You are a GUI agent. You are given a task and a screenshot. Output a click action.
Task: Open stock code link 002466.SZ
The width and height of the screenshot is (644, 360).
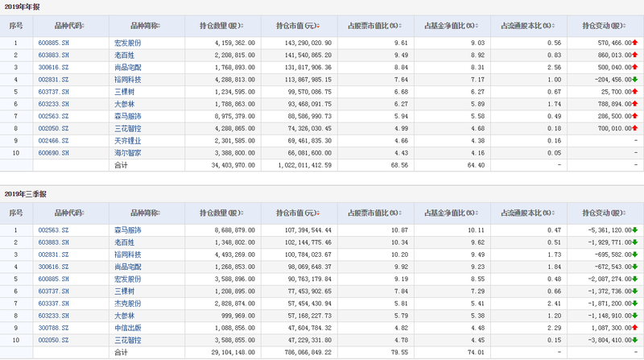pyautogui.click(x=54, y=141)
